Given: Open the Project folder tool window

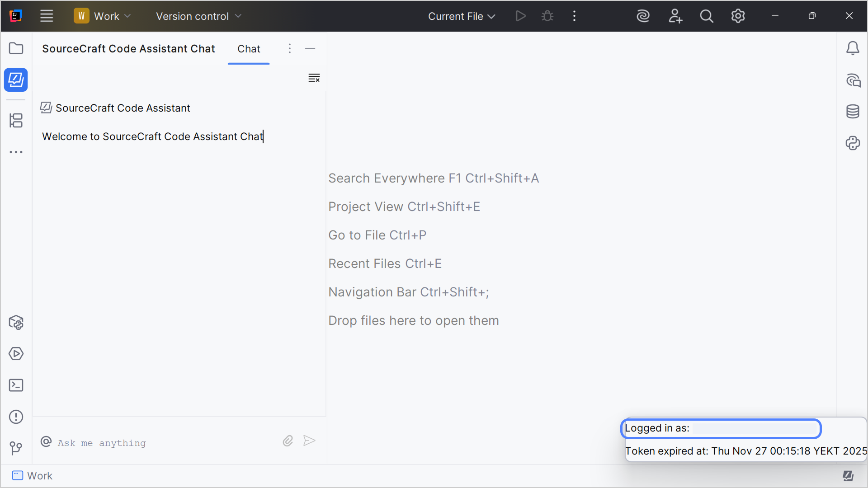Looking at the screenshot, I should pyautogui.click(x=16, y=48).
